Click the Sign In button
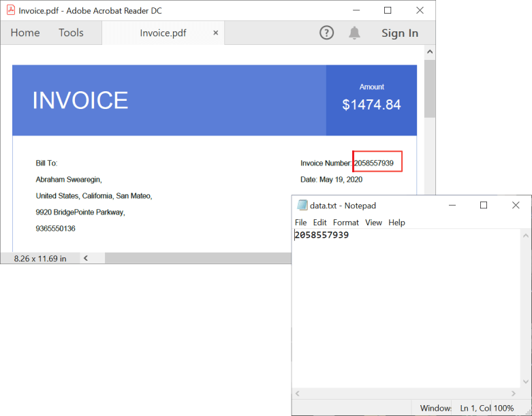 pos(400,33)
